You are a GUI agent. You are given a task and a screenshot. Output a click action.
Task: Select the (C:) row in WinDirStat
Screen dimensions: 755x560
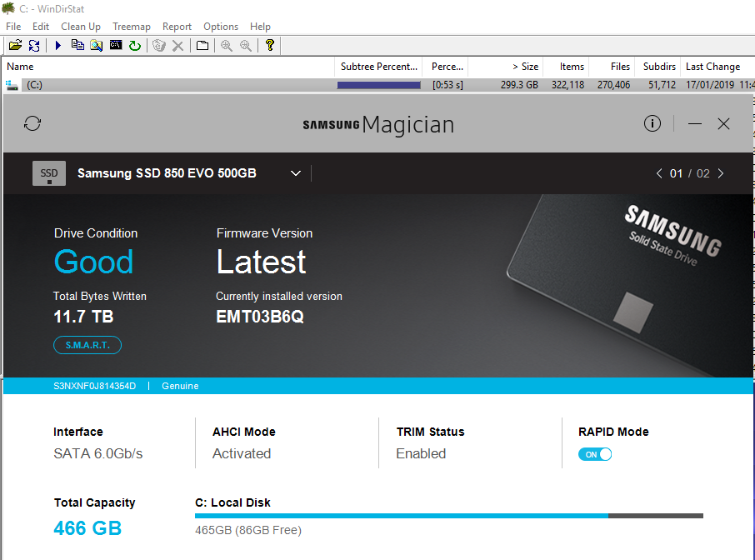click(378, 85)
